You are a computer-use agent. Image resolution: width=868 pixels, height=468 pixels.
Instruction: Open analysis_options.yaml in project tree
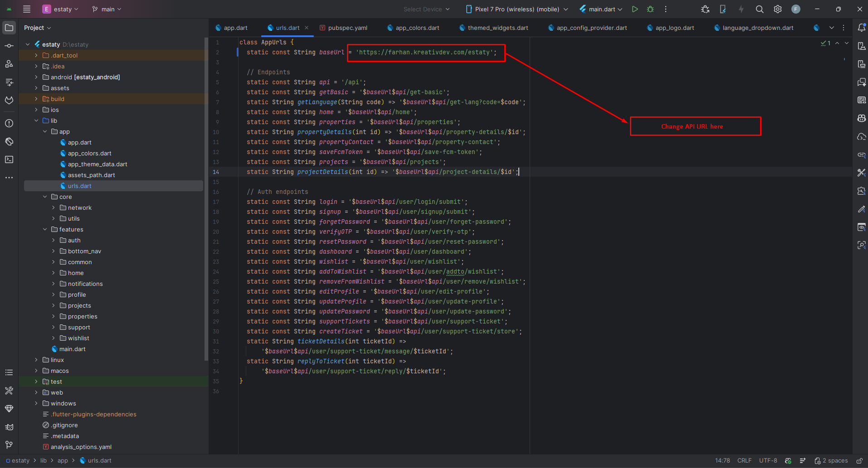81,447
